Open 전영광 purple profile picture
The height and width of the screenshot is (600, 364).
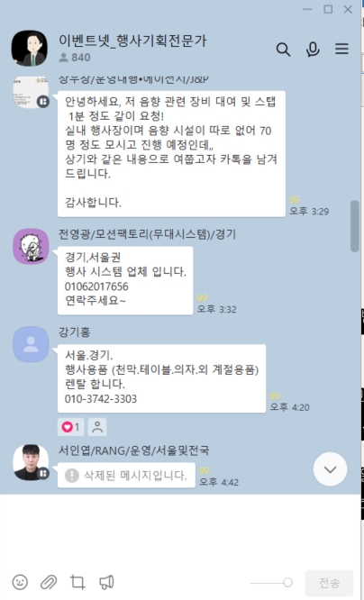click(31, 247)
